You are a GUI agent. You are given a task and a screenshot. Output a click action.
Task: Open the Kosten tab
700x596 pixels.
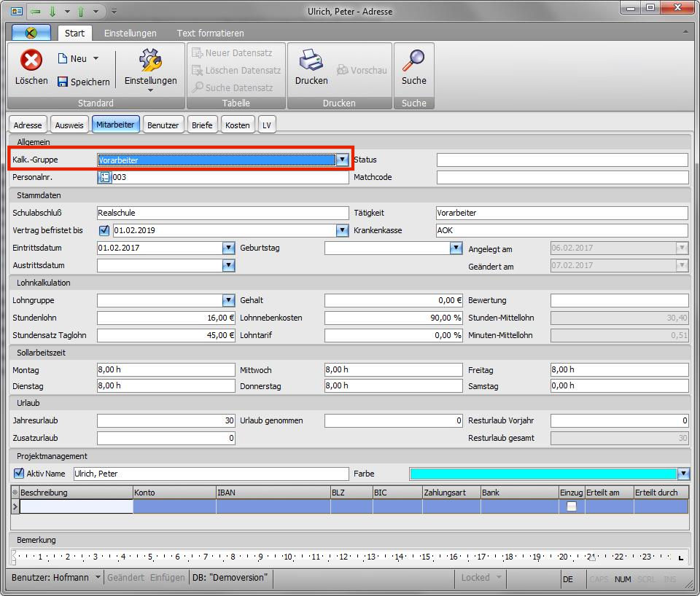point(238,125)
